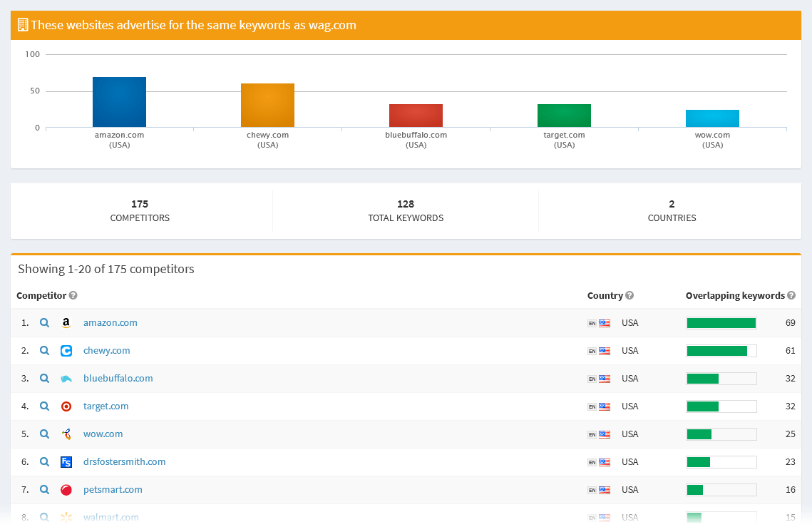Click the PetSmart favicon in row 7
Viewport: 812px width, 527px height.
tap(66, 489)
